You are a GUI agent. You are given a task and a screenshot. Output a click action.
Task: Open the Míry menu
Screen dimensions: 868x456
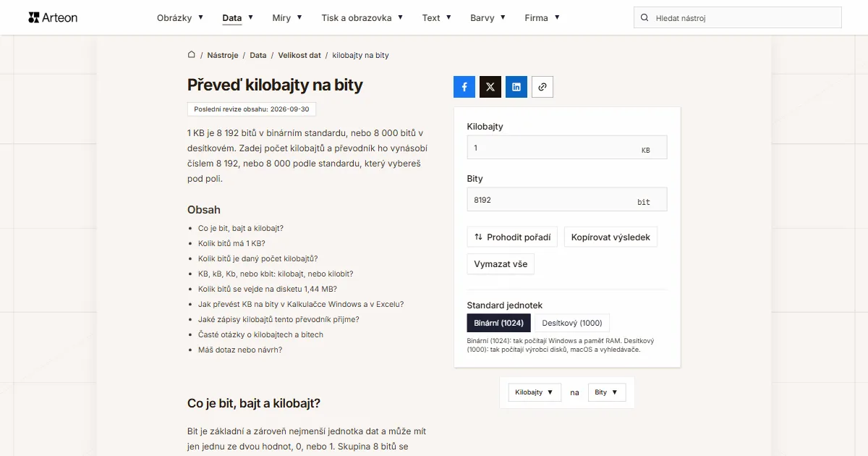tap(287, 18)
